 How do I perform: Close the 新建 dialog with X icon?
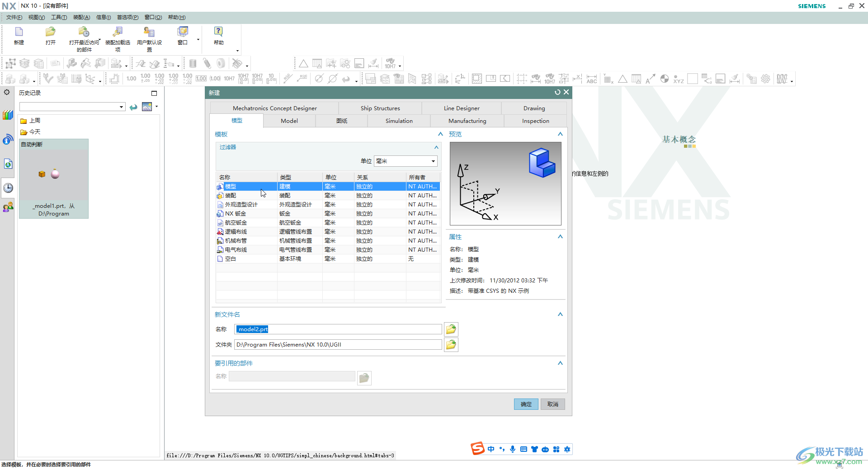click(566, 92)
